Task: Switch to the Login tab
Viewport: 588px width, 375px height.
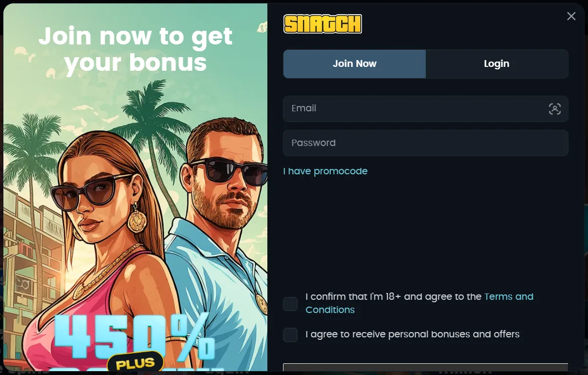Action: (x=497, y=64)
